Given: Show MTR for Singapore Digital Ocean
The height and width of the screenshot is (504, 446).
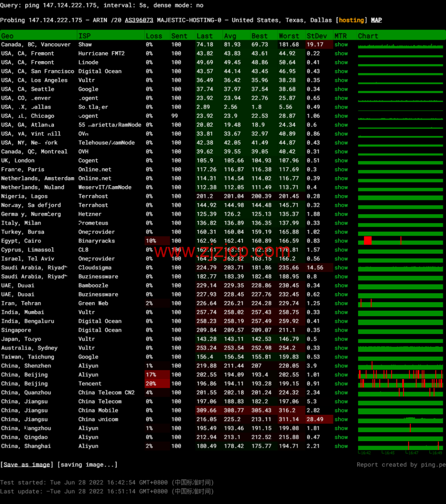Looking at the screenshot, I should (x=341, y=330).
